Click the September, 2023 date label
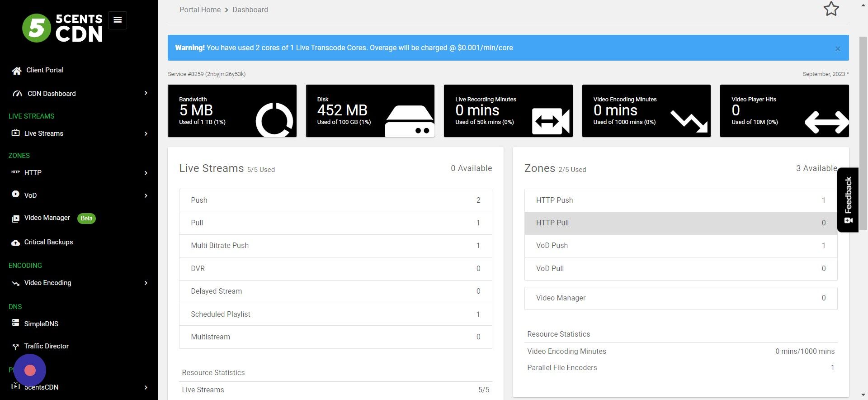The image size is (868, 400). pos(826,74)
